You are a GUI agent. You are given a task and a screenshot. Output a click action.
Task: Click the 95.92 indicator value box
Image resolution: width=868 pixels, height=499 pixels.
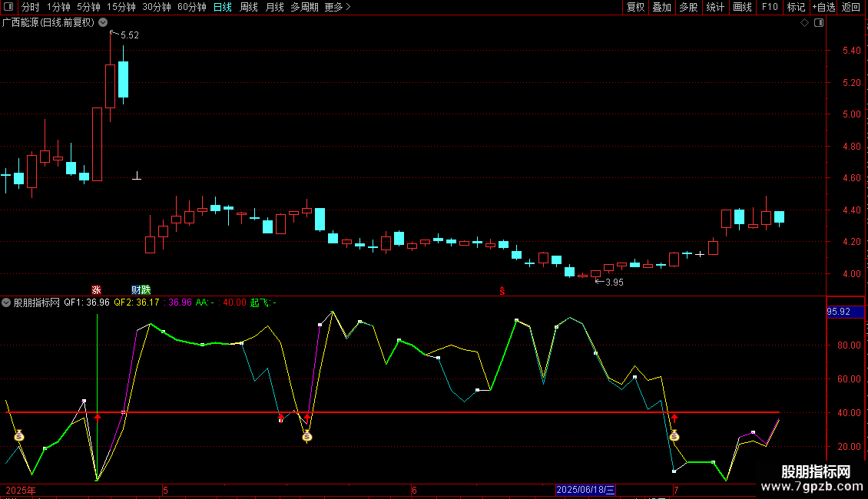[x=845, y=312]
